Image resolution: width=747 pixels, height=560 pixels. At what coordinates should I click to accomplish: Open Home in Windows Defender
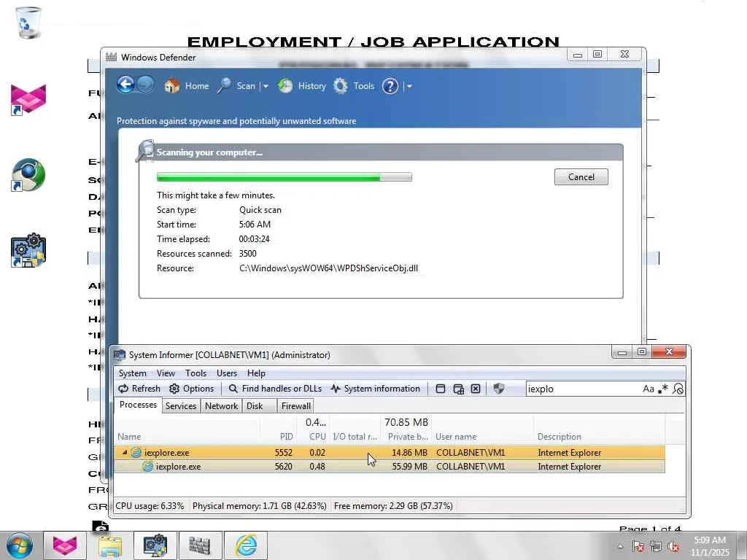[187, 86]
